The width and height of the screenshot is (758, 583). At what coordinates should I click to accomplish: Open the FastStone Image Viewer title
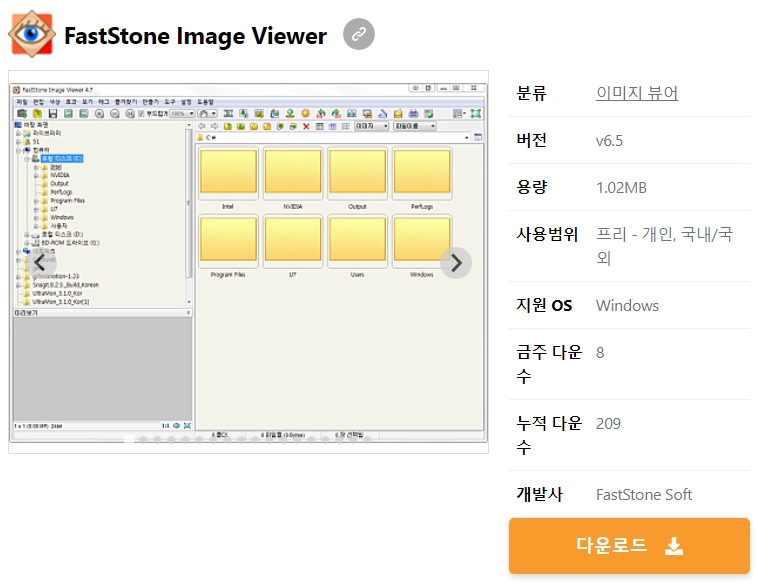tap(195, 36)
